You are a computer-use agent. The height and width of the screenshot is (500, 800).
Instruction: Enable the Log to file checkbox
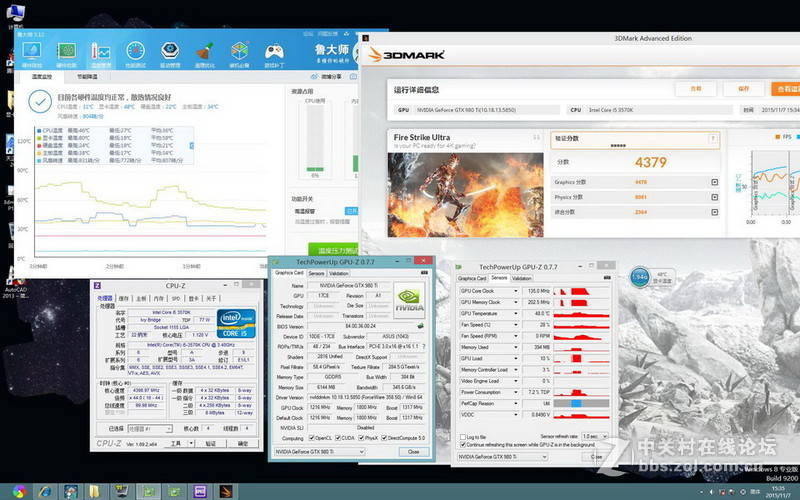(463, 437)
